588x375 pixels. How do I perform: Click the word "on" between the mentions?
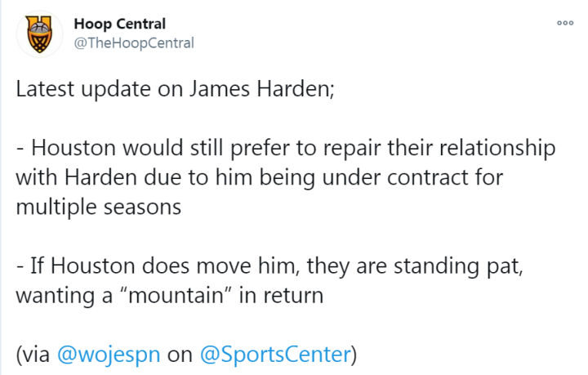pos(179,355)
